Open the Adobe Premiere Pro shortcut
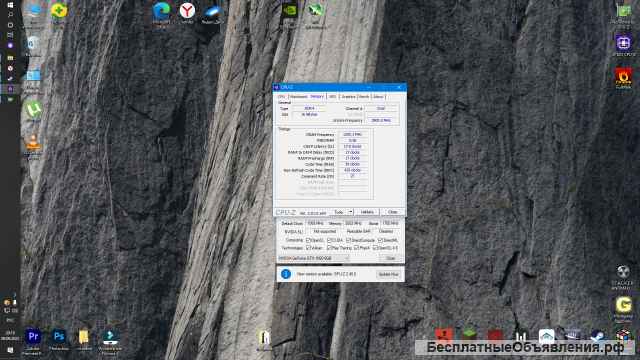The height and width of the screenshot is (360, 640). pyautogui.click(x=33, y=337)
